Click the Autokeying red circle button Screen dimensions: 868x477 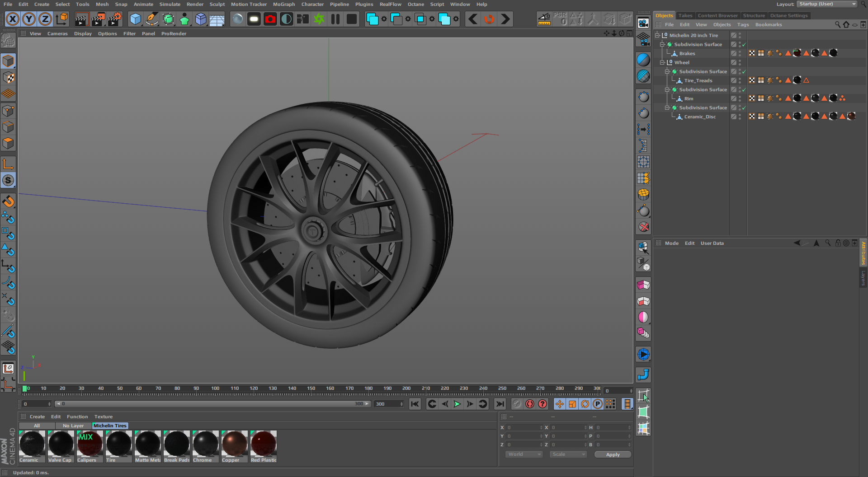pos(530,404)
